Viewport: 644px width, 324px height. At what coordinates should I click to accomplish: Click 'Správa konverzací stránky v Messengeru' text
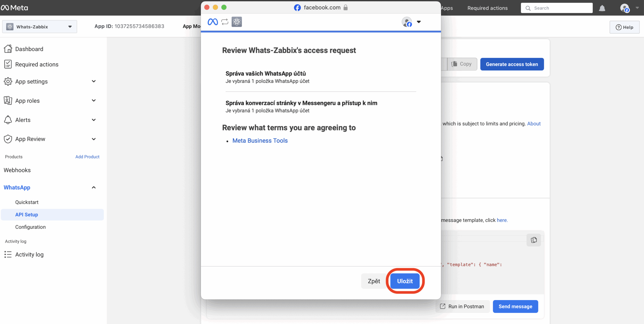(301, 103)
